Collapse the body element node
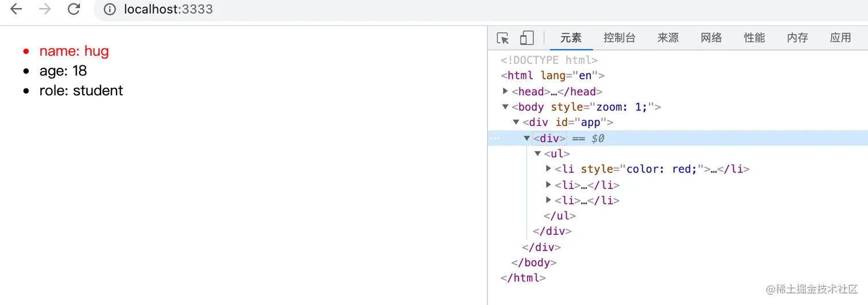 (505, 107)
